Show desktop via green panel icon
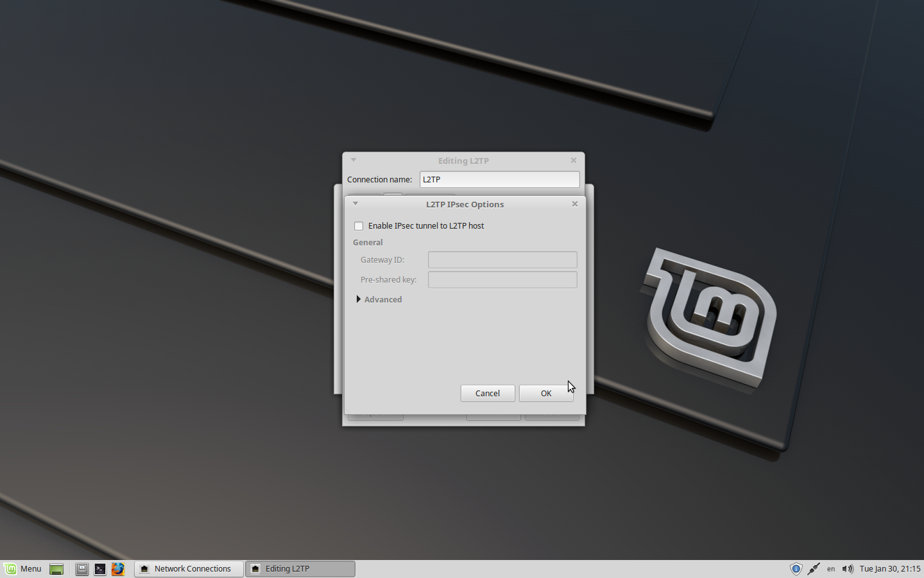 pyautogui.click(x=56, y=569)
